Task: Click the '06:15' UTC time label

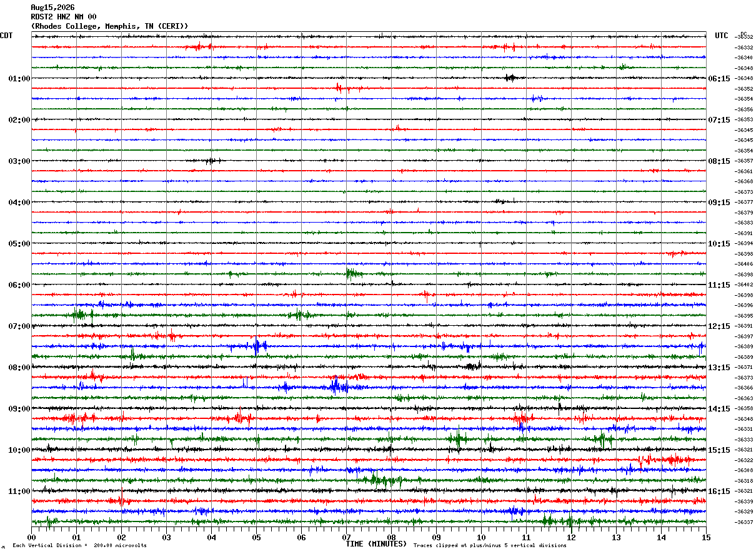Action: point(719,79)
